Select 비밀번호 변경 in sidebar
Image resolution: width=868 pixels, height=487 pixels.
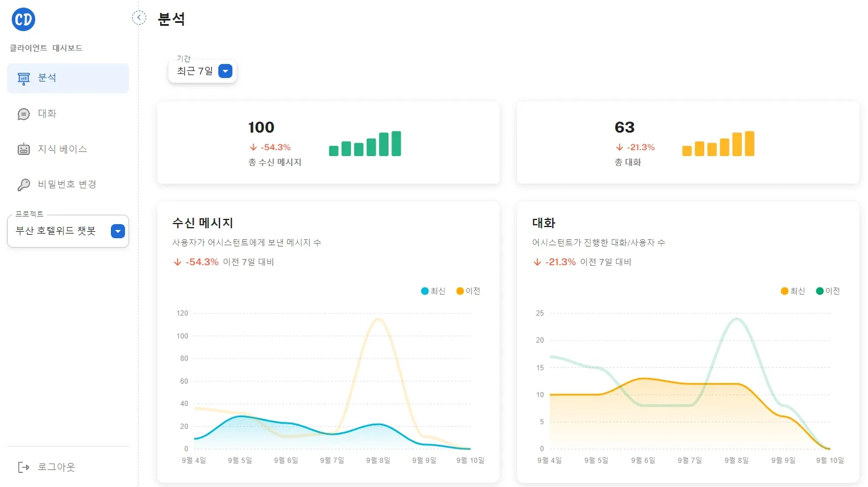tap(67, 185)
